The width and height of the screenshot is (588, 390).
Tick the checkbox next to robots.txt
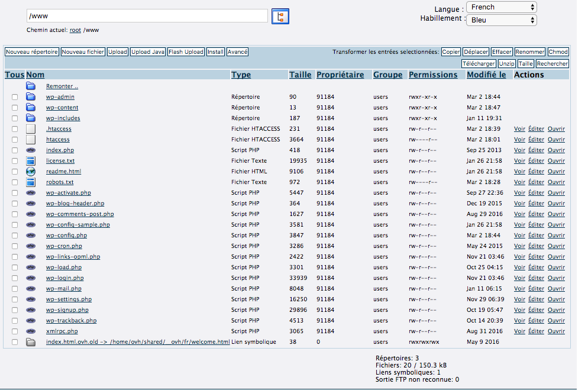(15, 182)
